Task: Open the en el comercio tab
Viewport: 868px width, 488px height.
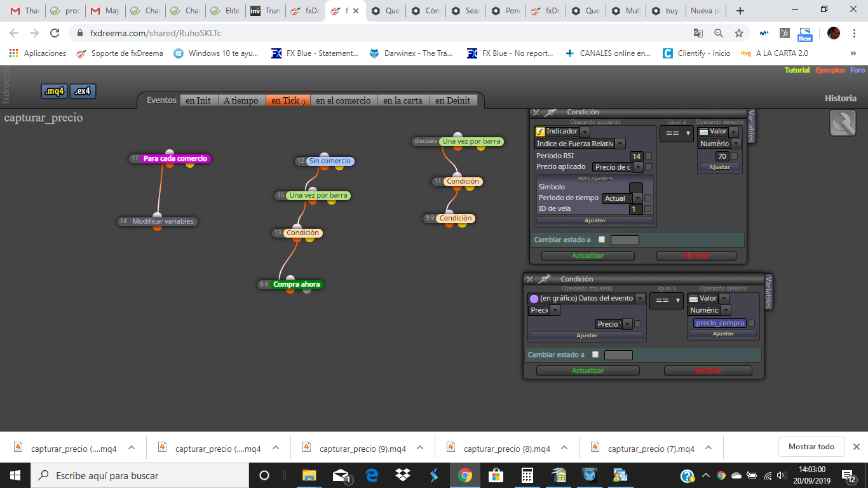Action: [x=343, y=100]
